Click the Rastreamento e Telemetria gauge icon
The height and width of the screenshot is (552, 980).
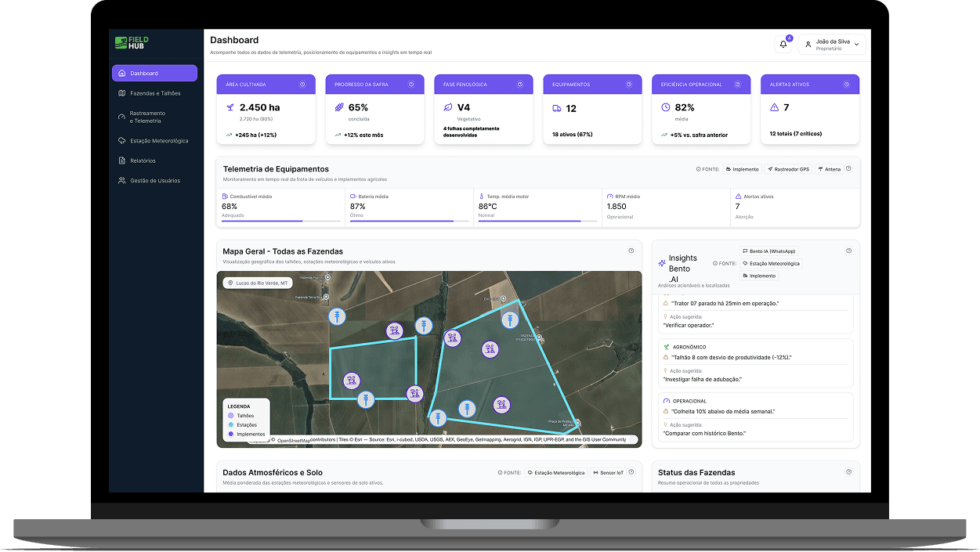(x=123, y=116)
